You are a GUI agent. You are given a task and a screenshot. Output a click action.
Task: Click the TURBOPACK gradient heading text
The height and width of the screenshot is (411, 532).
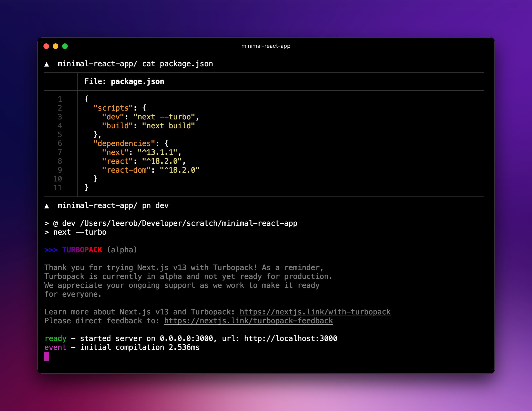(82, 250)
